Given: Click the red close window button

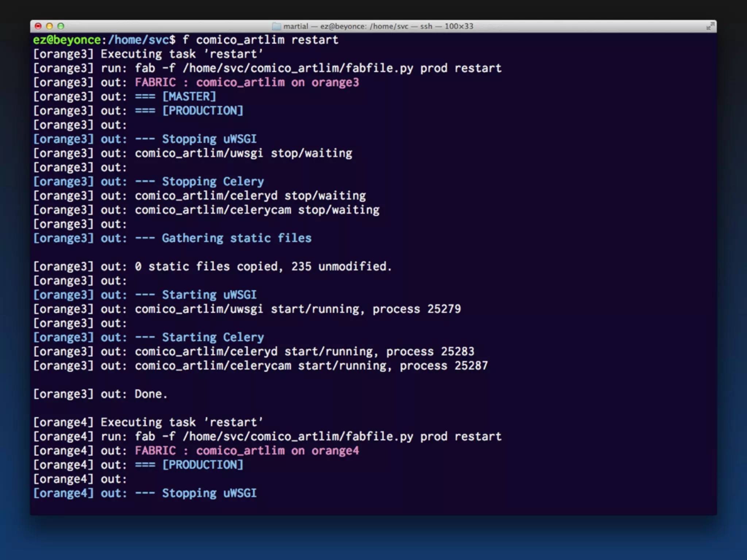Looking at the screenshot, I should [x=38, y=26].
